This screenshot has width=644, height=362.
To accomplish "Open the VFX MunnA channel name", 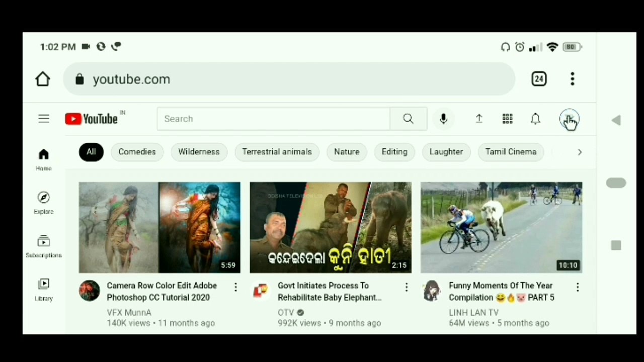I will click(129, 313).
